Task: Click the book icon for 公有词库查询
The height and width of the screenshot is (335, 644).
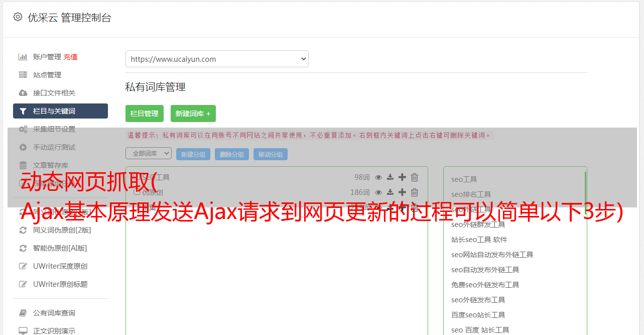Action: (23, 313)
